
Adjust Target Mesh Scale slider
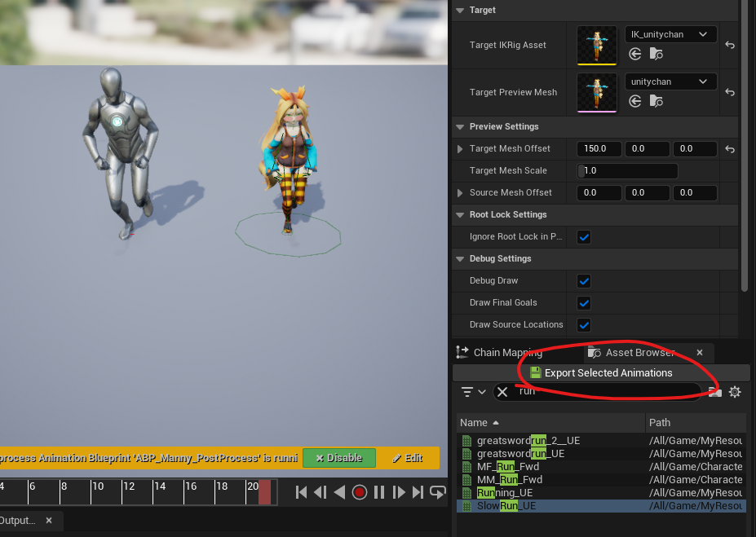coord(627,171)
